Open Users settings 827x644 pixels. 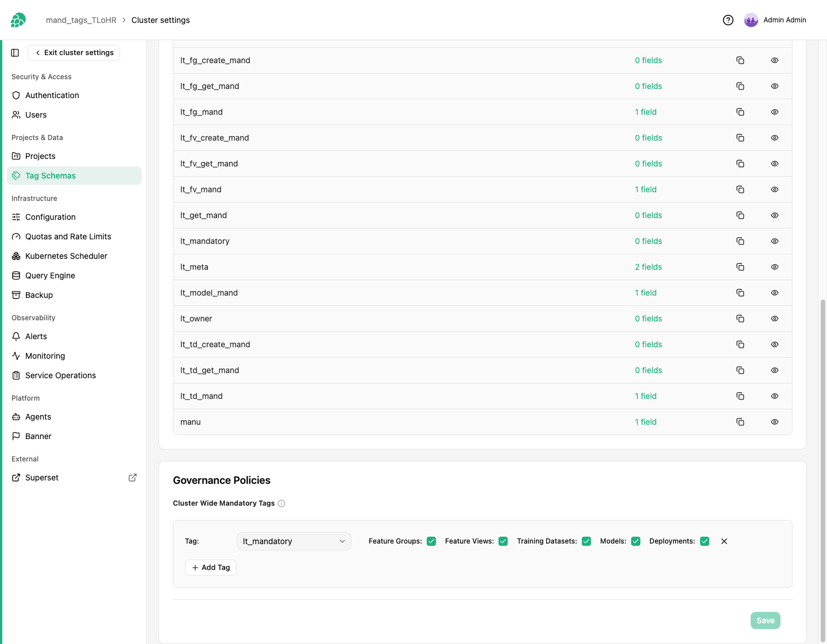tap(74, 115)
